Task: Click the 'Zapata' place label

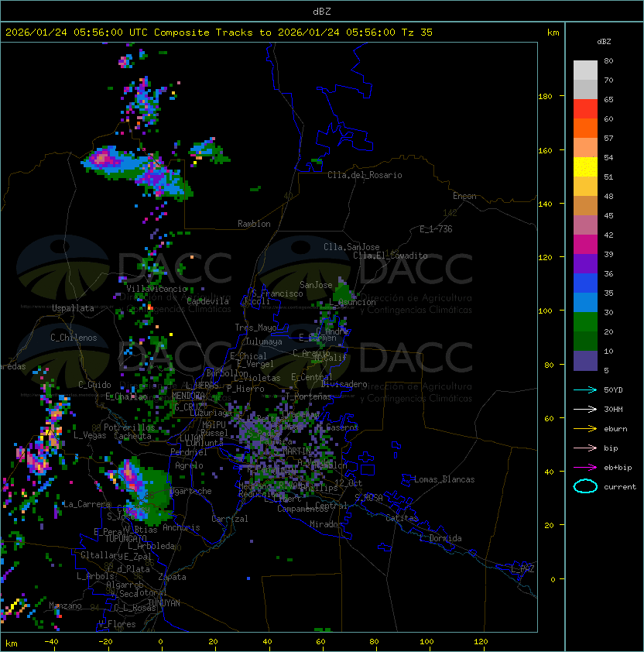Action: tap(172, 577)
